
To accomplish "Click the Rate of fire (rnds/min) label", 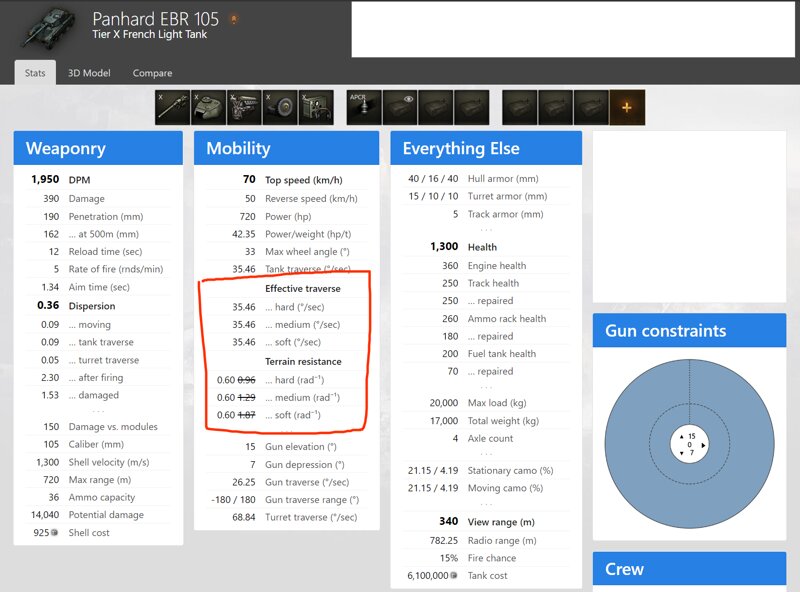I will tap(116, 269).
